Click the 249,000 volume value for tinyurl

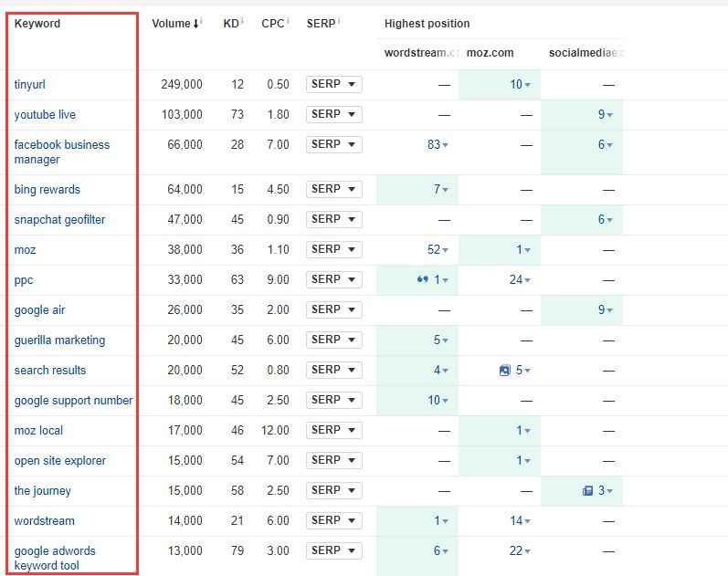(182, 85)
